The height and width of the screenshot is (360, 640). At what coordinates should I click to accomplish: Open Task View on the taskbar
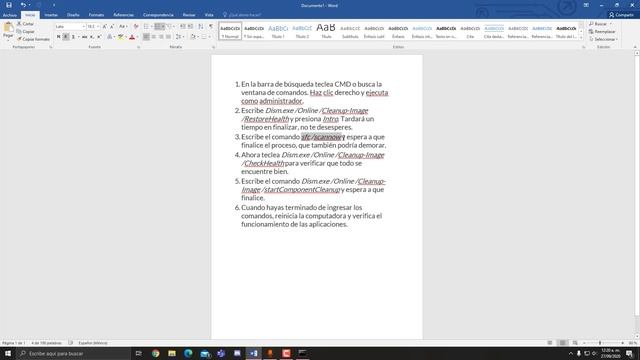[139, 353]
